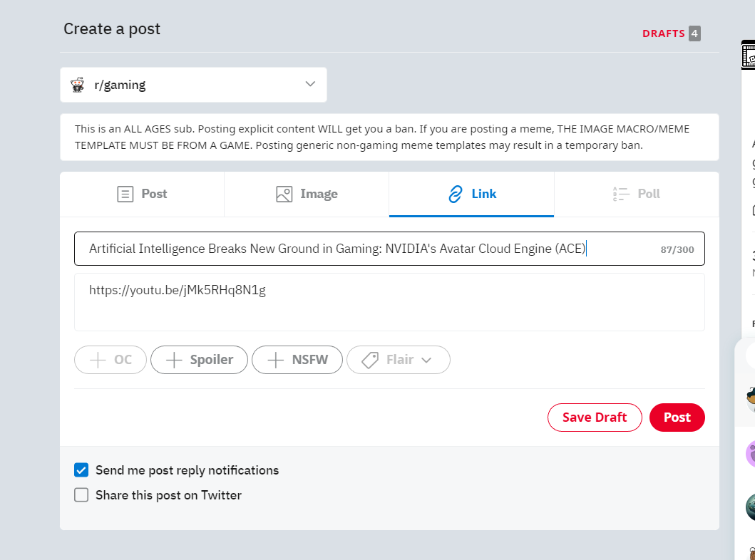Enable Share this post on Twitter
Screen dimensions: 755x560
coord(81,495)
